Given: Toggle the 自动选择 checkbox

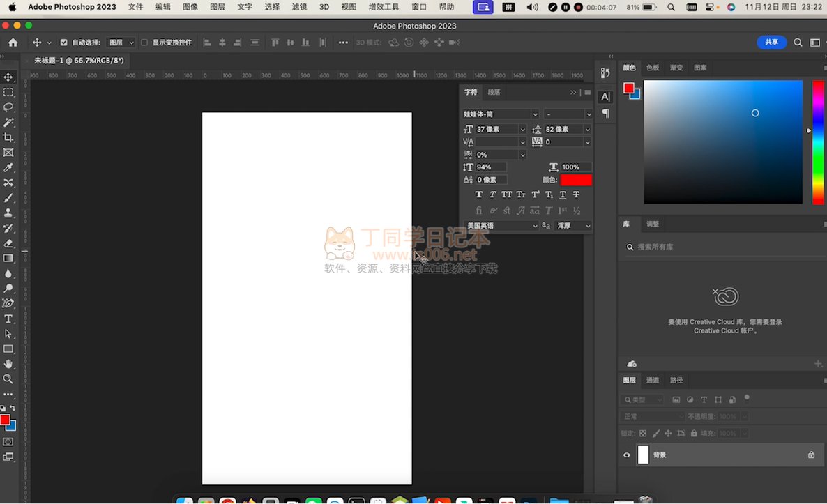Looking at the screenshot, I should point(64,43).
